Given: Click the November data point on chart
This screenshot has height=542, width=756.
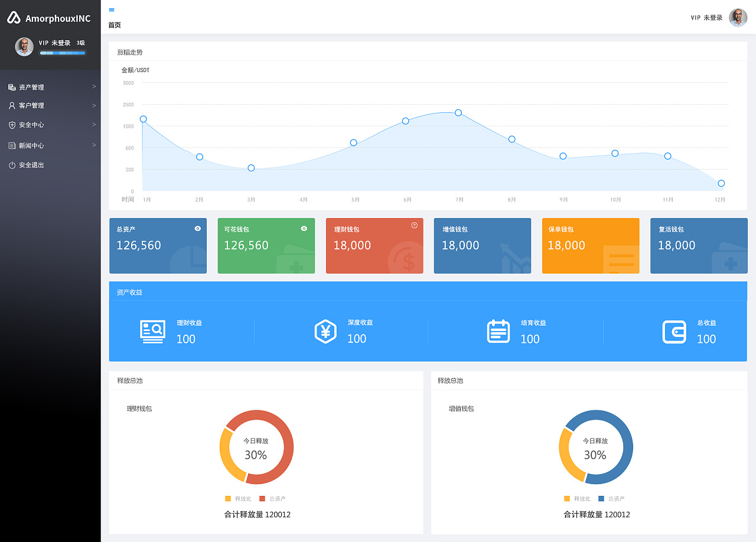Looking at the screenshot, I should (x=667, y=156).
